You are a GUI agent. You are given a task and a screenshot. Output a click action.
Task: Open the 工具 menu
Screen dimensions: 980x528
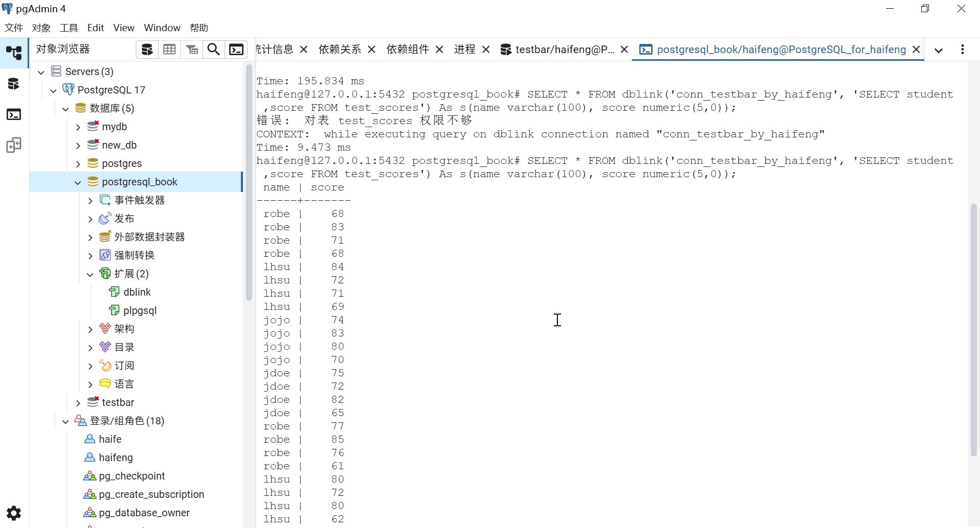pos(69,28)
